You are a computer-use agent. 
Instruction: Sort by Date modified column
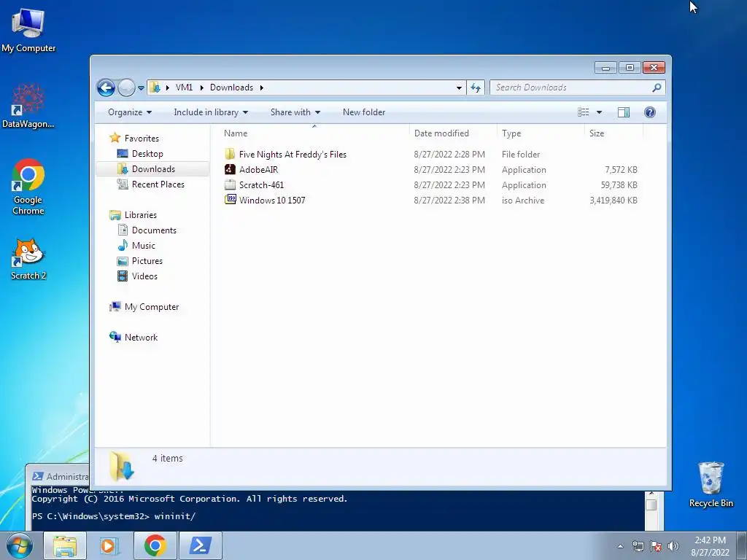[452, 133]
